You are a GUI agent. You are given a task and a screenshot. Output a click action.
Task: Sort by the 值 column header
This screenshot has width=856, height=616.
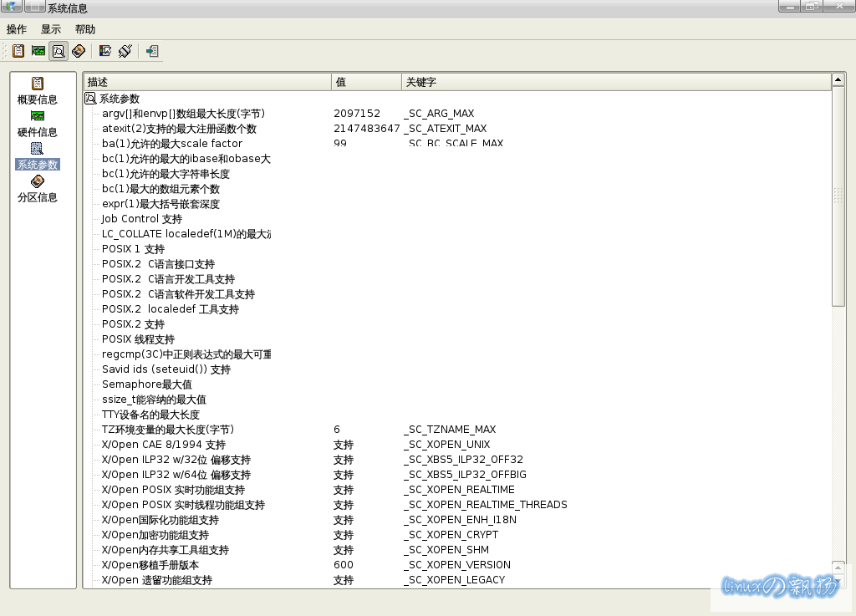366,82
